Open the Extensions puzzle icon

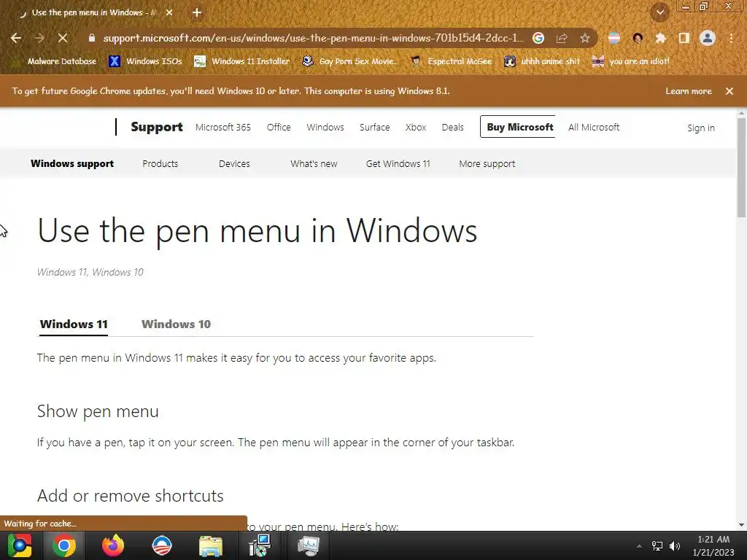point(660,38)
